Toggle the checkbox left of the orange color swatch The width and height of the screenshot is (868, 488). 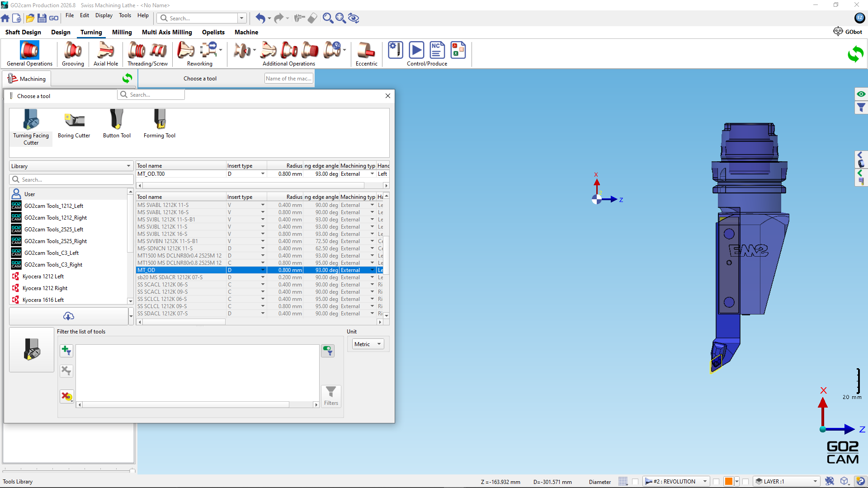[716, 482]
